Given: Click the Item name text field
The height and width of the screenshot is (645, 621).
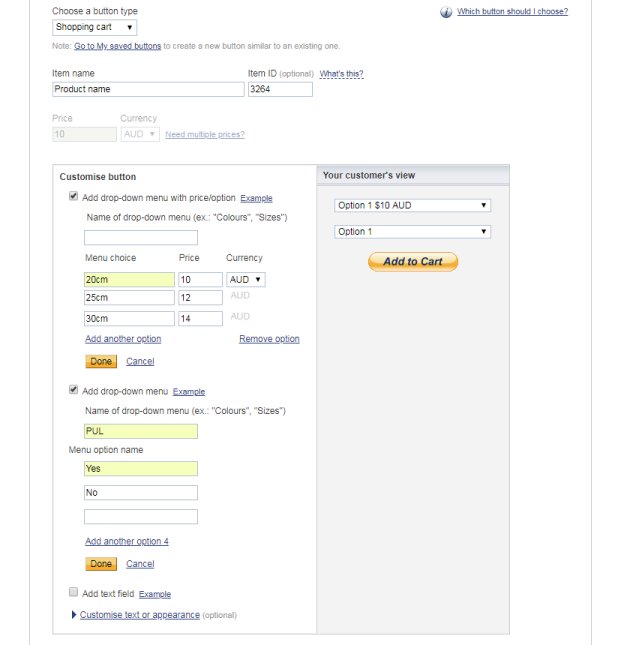Looking at the screenshot, I should tap(148, 90).
